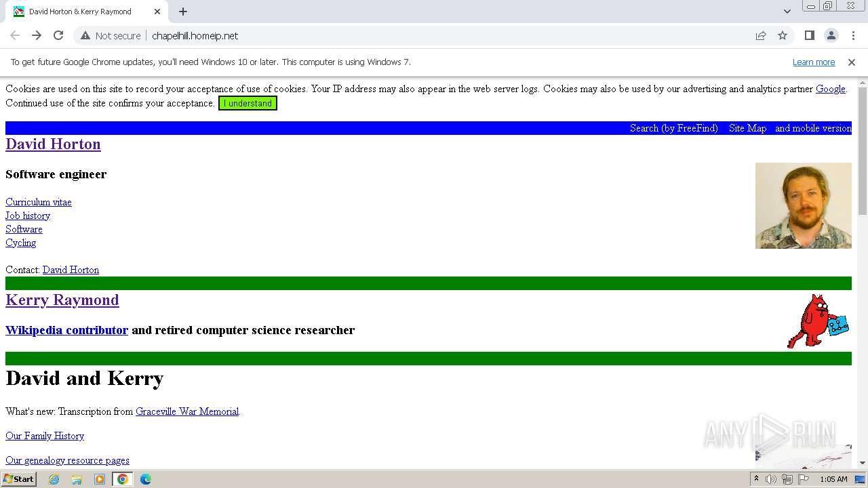Go forward to the next page
868x488 pixels.
click(37, 36)
